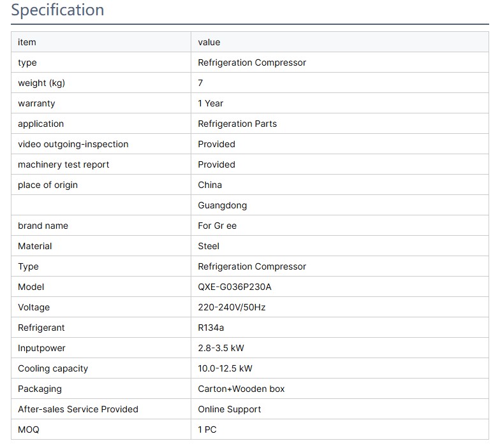Click the 'item' column header

point(27,42)
